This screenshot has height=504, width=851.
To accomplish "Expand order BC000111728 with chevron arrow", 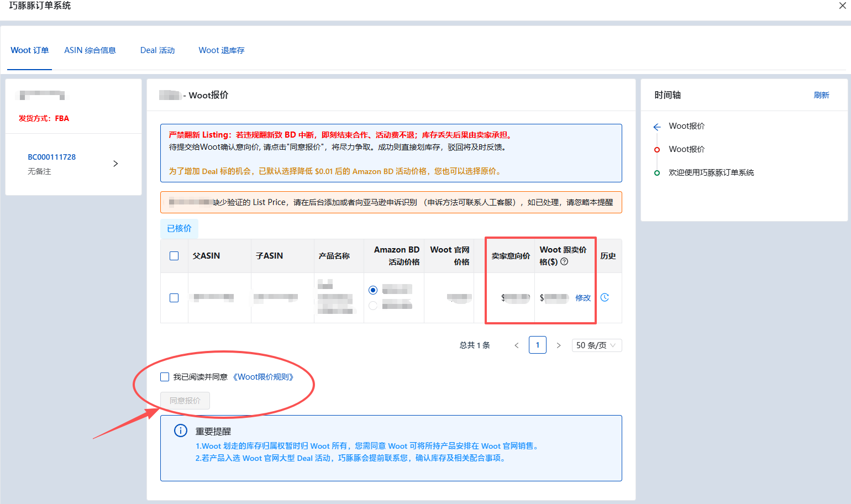I will (115, 164).
